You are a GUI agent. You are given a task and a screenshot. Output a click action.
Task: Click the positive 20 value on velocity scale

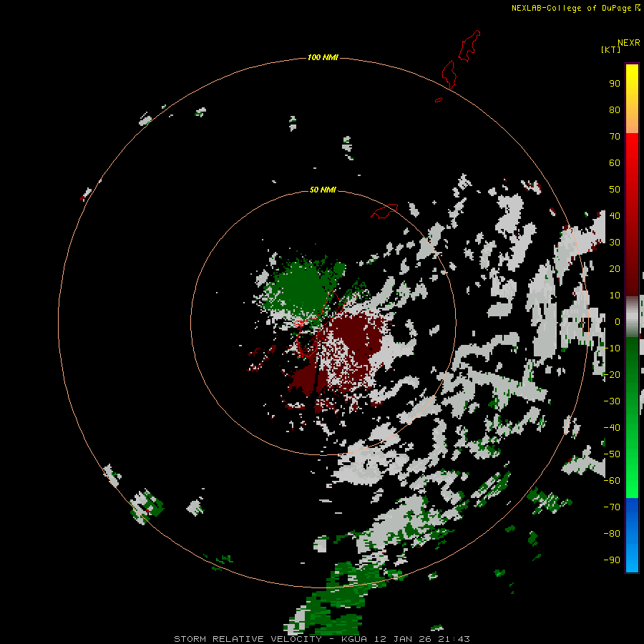click(x=615, y=268)
